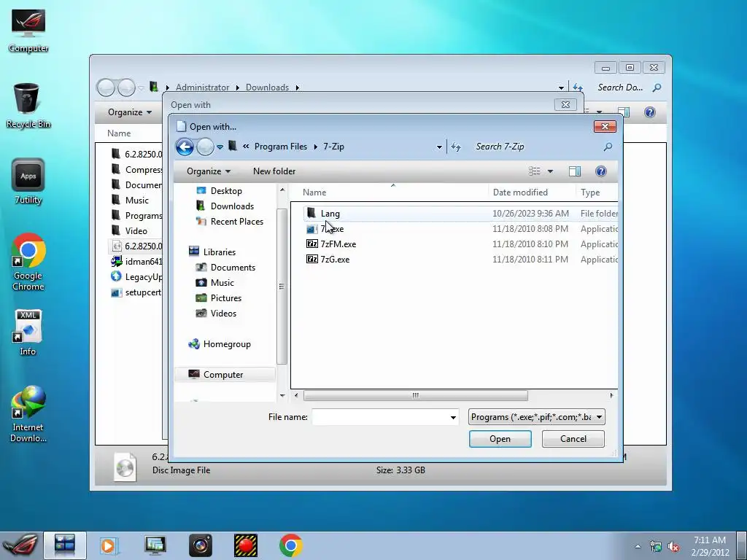Click Administrator in Downloads window breadcrumb
The image size is (747, 560).
click(203, 87)
